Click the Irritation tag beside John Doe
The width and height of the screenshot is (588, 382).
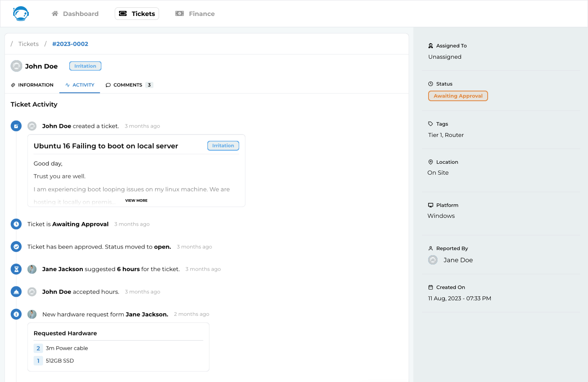[x=85, y=66]
